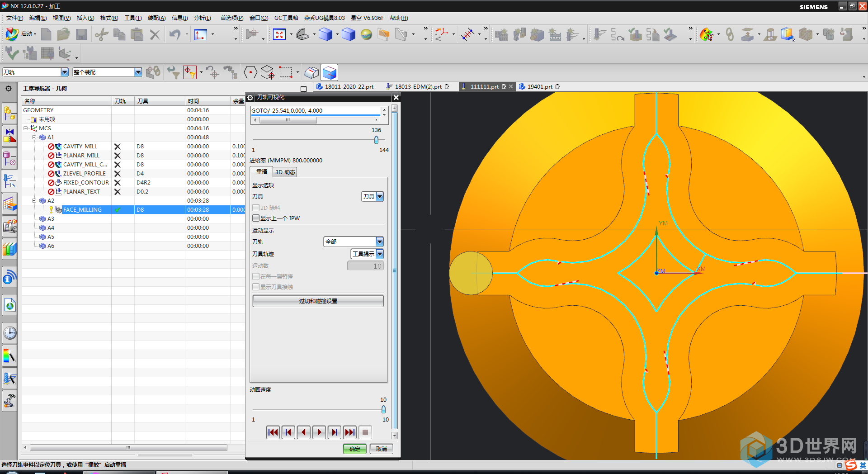Click the navigator horizontal scrollbar
Viewport: 868px width, 474px height.
coord(128,447)
